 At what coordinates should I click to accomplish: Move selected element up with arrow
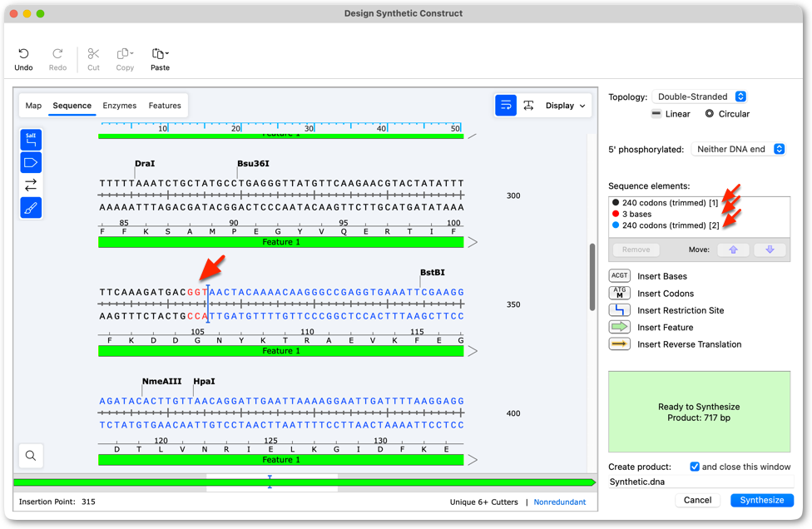tap(733, 250)
